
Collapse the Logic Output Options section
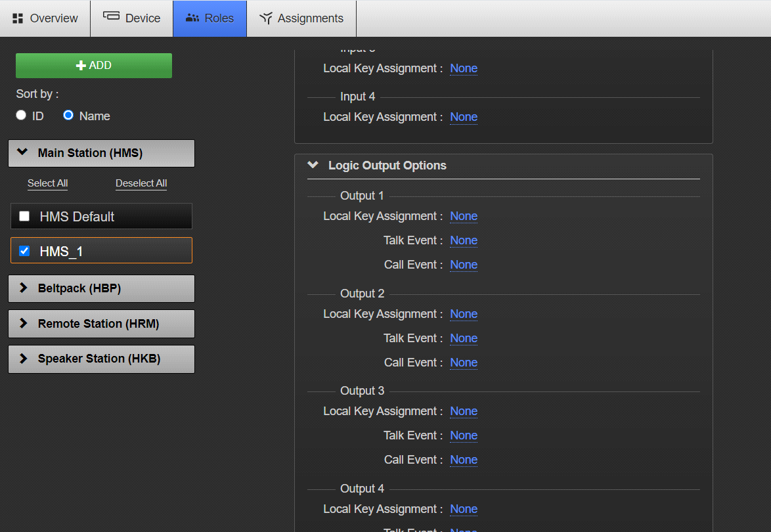point(313,166)
